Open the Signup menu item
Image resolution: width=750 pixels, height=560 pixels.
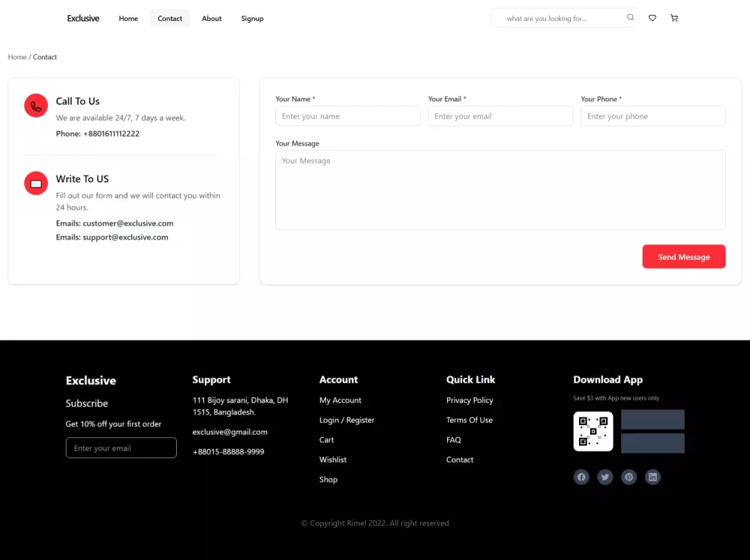252,18
